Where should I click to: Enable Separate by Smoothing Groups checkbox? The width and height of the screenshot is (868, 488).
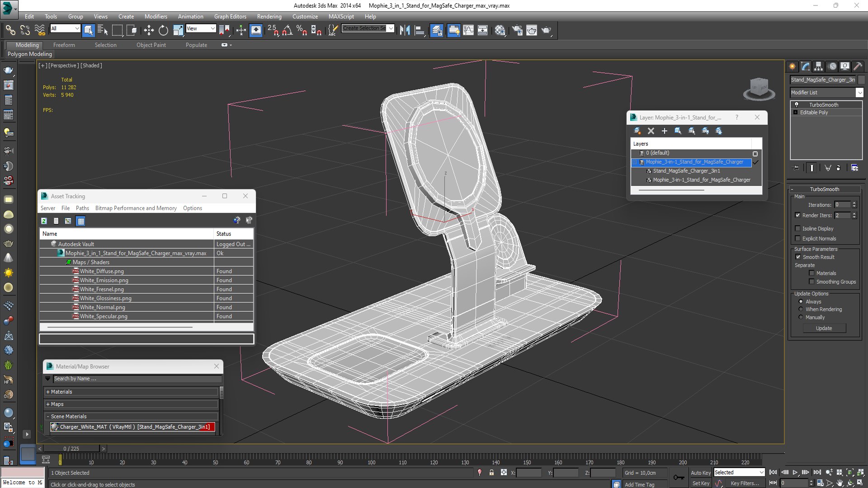(x=811, y=282)
